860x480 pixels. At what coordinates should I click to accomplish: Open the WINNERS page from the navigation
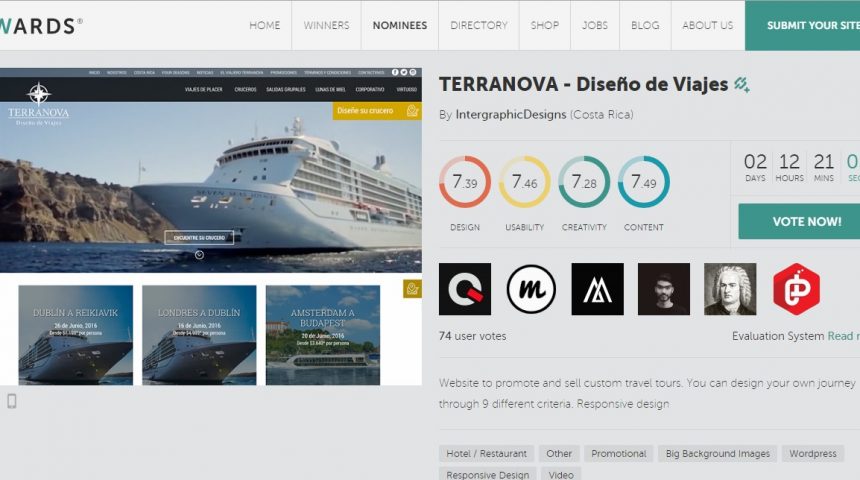[326, 25]
